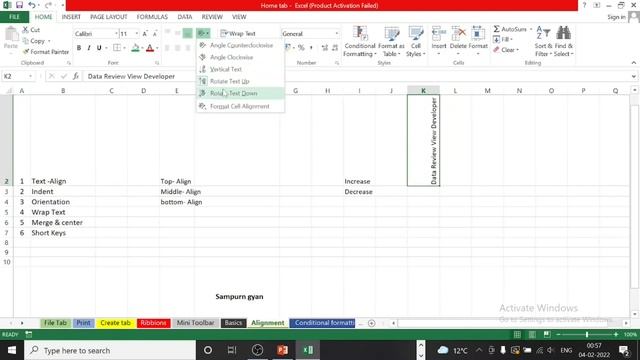Switch to Normal view in status bar
Image resolution: width=640 pixels, height=360 pixels.
tap(517, 335)
